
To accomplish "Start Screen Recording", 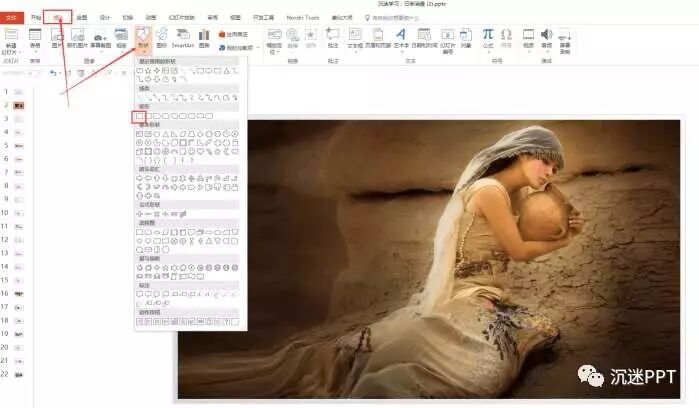I will (x=565, y=40).
